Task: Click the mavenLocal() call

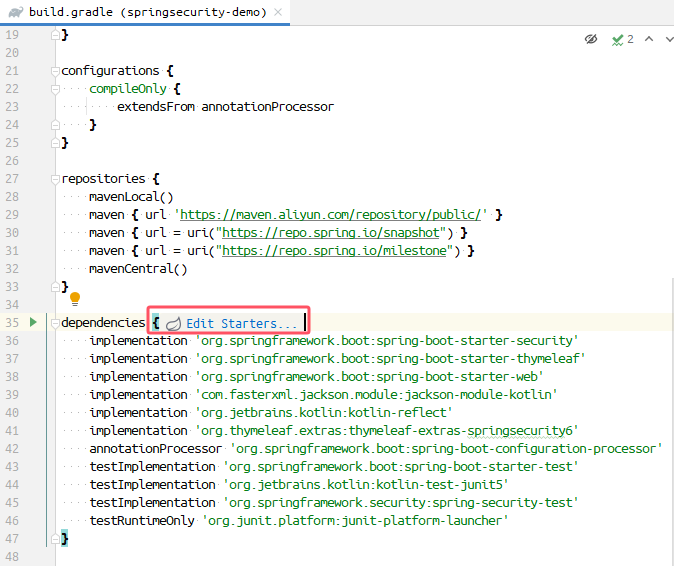Action: [131, 197]
